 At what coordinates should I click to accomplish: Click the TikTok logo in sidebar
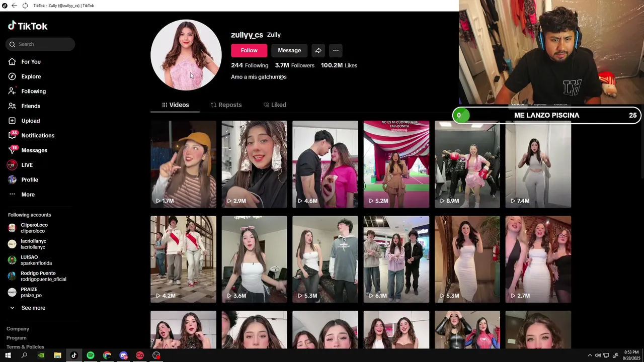(28, 26)
